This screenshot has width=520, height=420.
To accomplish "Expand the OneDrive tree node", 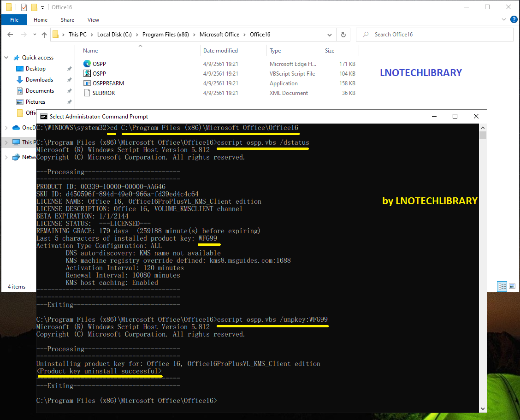I will (x=6, y=128).
